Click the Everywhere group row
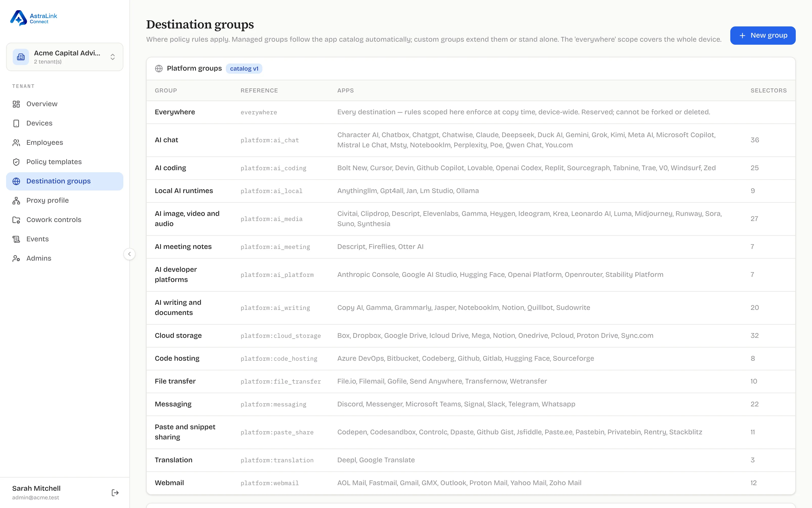This screenshot has height=508, width=812. [471, 112]
